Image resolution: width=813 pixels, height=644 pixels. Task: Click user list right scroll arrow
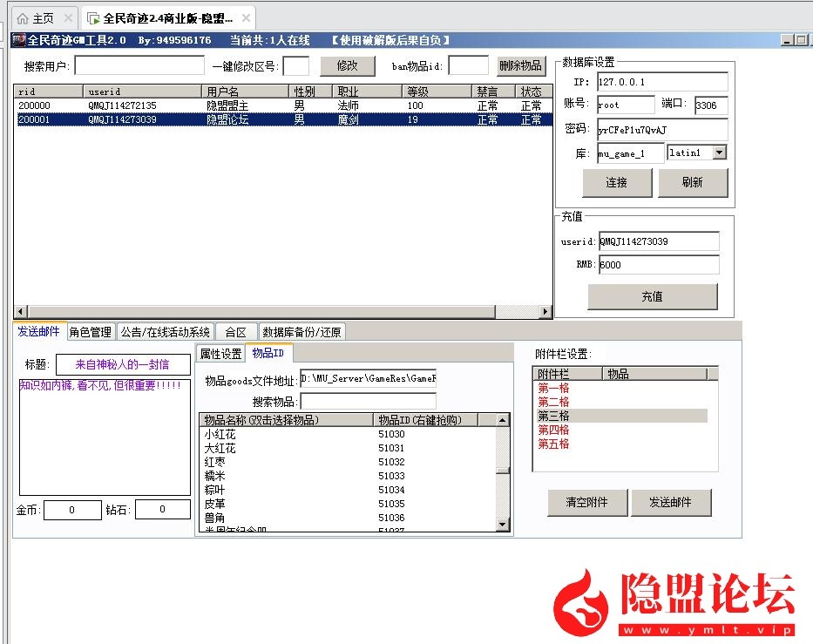pos(545,312)
